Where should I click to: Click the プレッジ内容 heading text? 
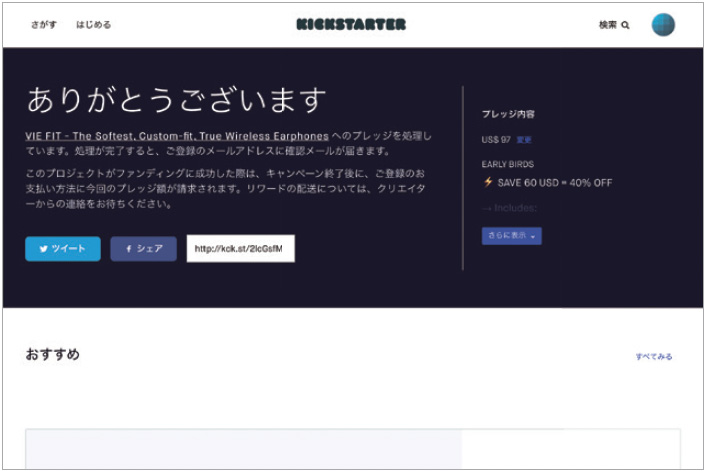pyautogui.click(x=508, y=114)
